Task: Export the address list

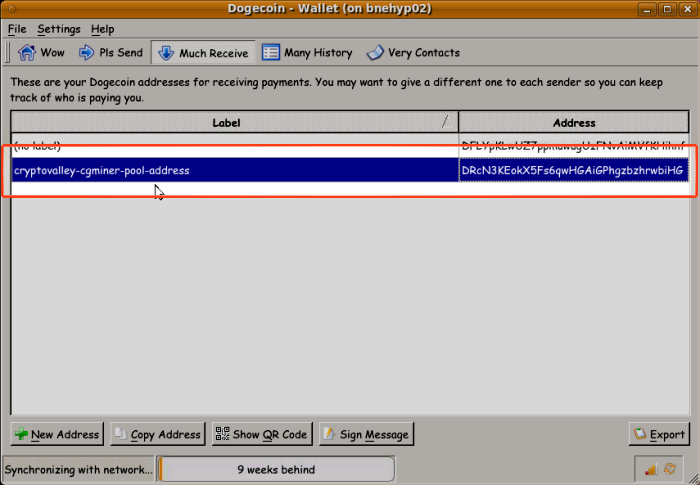Action: click(x=659, y=434)
